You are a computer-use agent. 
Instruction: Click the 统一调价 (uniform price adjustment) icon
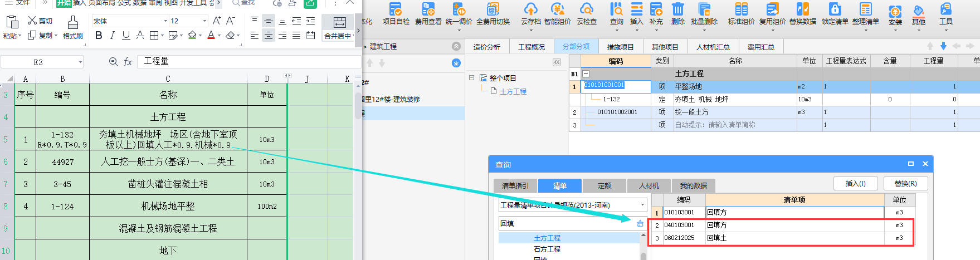459,9
